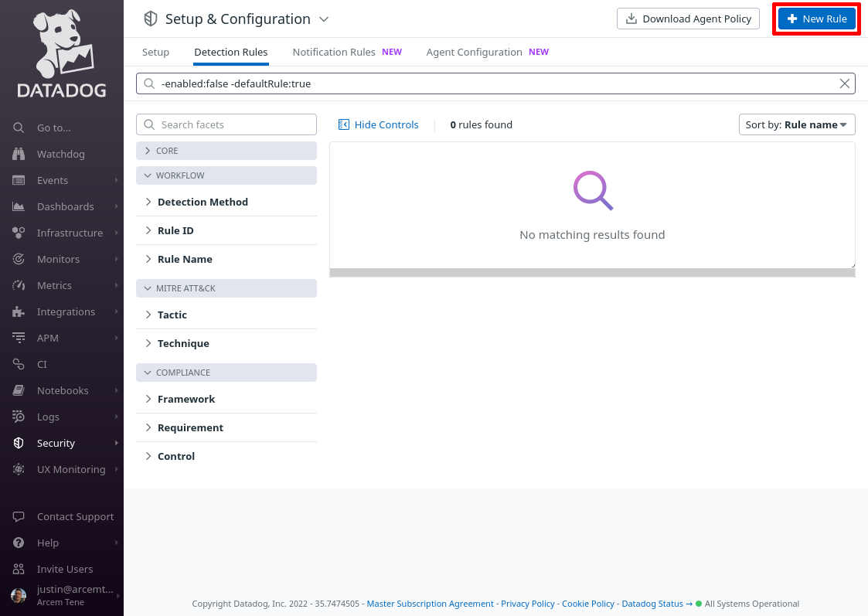The height and width of the screenshot is (616, 868).
Task: Open Go to... search icon
Action: (x=19, y=128)
